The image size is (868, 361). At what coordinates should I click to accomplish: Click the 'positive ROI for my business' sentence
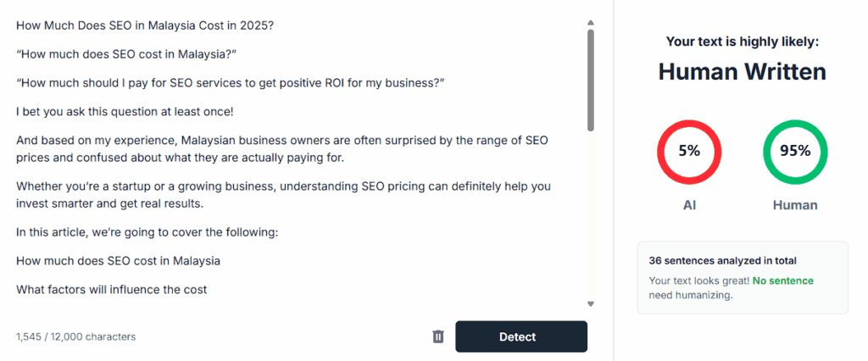click(231, 82)
